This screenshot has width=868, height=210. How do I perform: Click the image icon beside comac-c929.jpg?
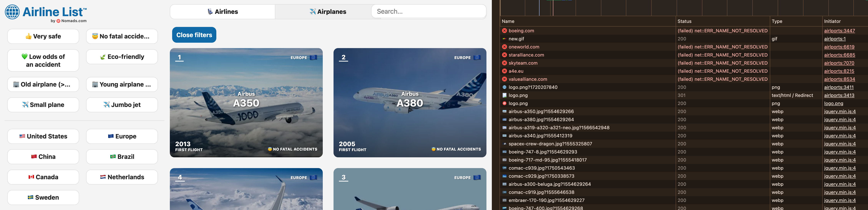[505, 176]
